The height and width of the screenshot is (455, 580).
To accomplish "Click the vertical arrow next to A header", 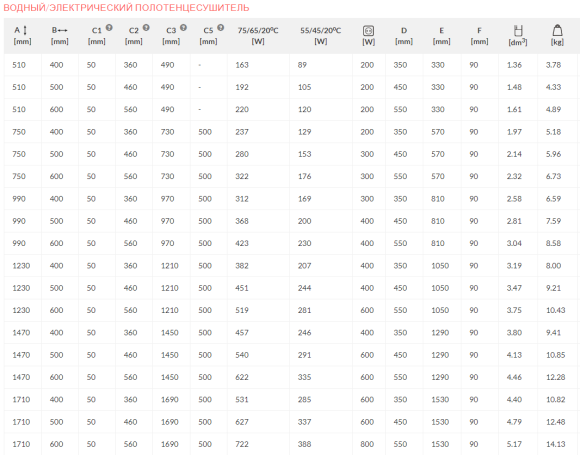I will (25, 30).
